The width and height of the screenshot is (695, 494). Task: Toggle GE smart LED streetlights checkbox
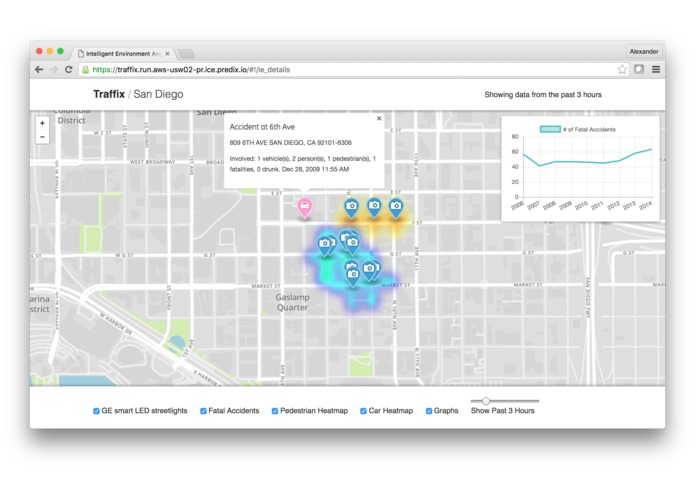96,411
